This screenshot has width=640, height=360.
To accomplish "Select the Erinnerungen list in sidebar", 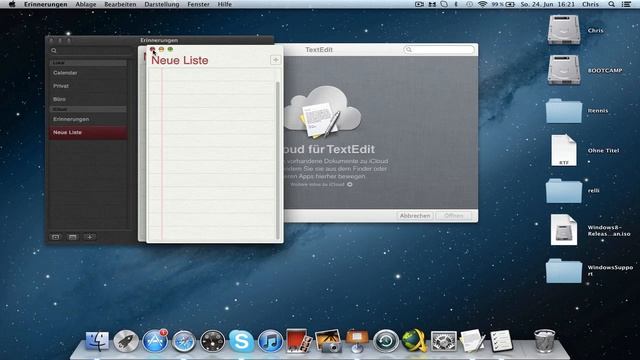I will [x=88, y=119].
